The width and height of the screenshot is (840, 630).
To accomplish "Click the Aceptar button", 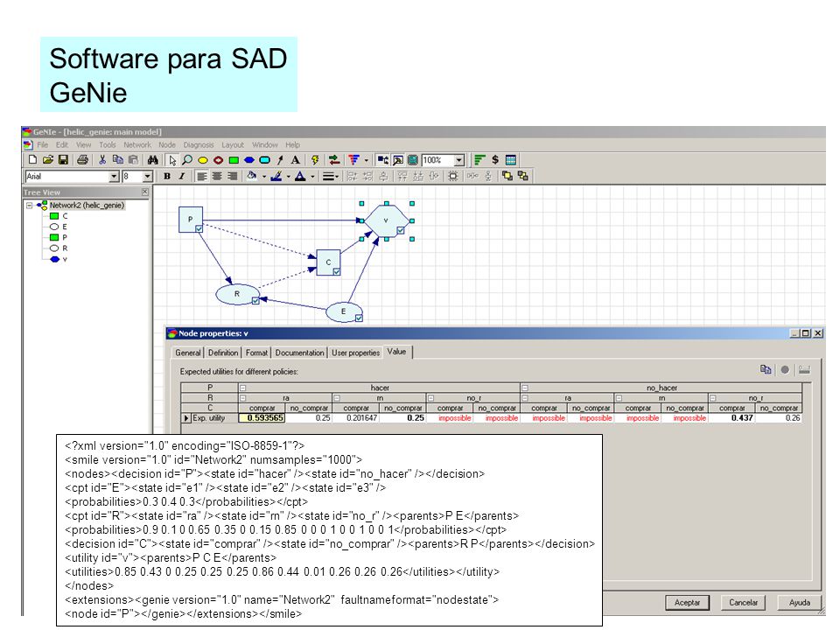I will tap(687, 602).
